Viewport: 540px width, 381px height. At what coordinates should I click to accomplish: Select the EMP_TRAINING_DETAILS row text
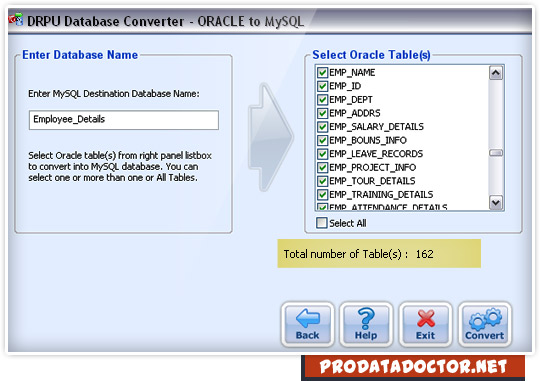coord(381,194)
